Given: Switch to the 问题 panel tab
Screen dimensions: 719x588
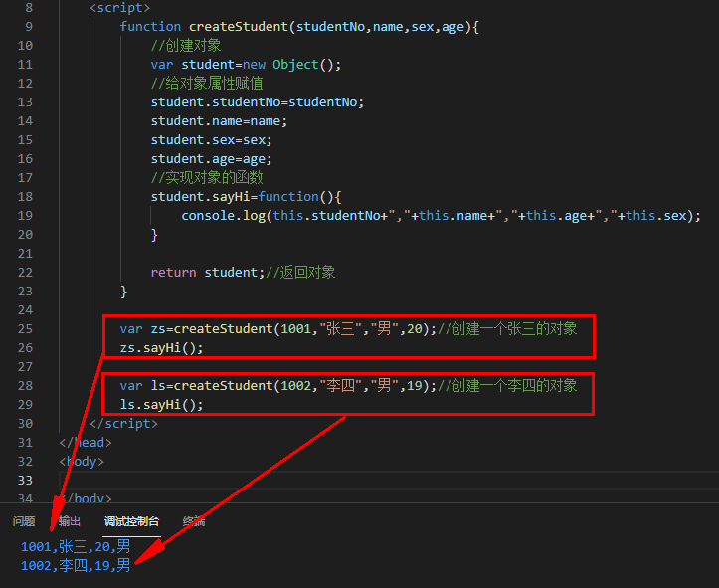Looking at the screenshot, I should coord(24,521).
